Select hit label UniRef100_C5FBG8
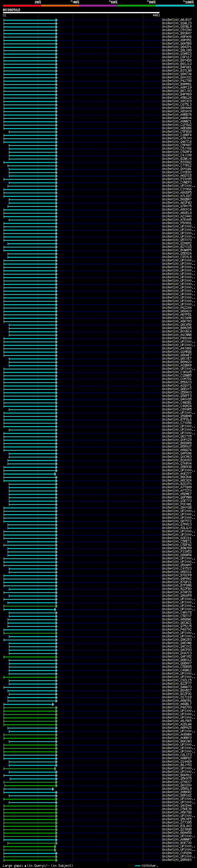The width and height of the screenshot is (197, 868). (177, 131)
